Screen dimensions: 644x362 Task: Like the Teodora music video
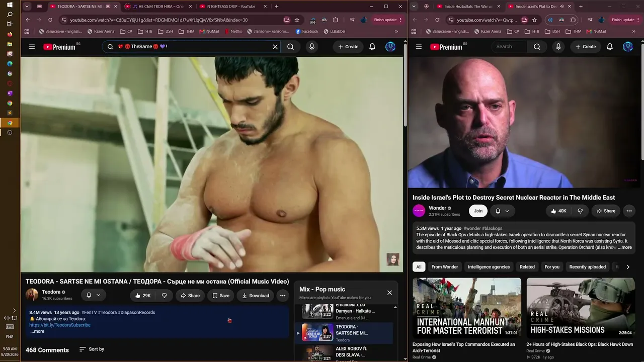pyautogui.click(x=143, y=296)
